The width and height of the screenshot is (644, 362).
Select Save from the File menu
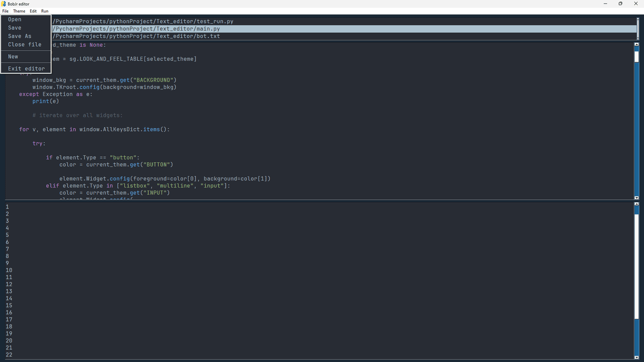(15, 28)
